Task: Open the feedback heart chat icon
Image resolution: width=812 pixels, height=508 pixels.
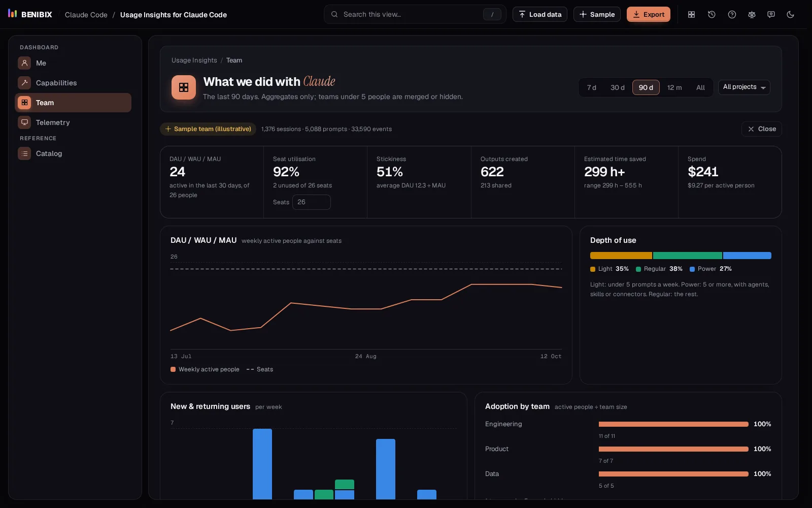Action: pos(771,15)
